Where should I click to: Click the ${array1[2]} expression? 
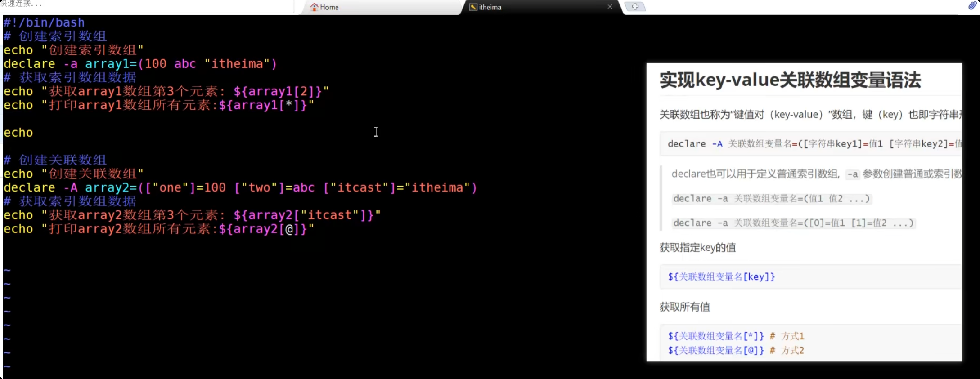click(x=278, y=91)
